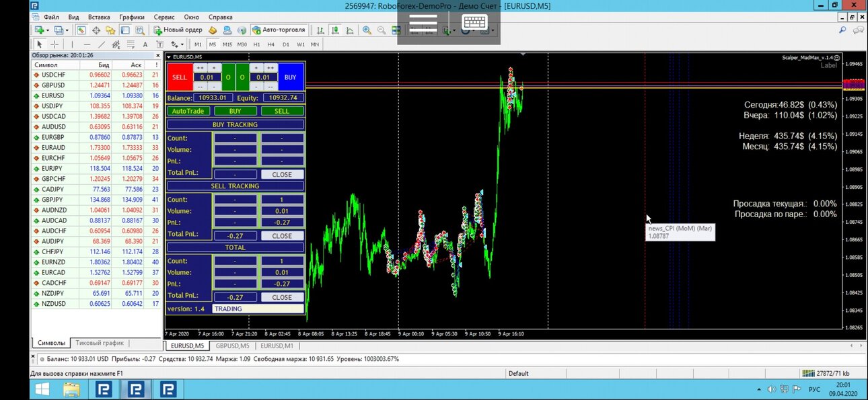The height and width of the screenshot is (400, 868).
Task: Click the blue BUY button
Action: point(291,77)
